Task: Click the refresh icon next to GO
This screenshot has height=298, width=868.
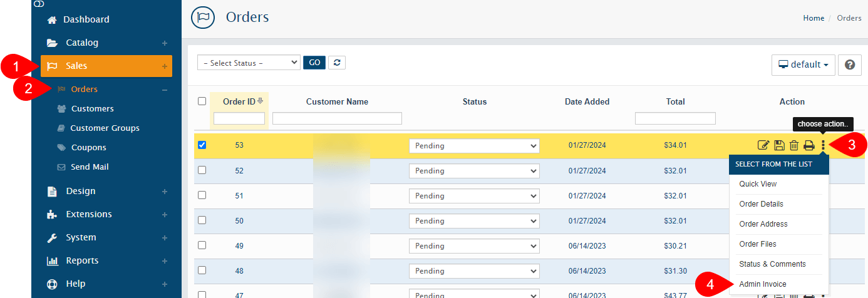Action: pos(337,63)
